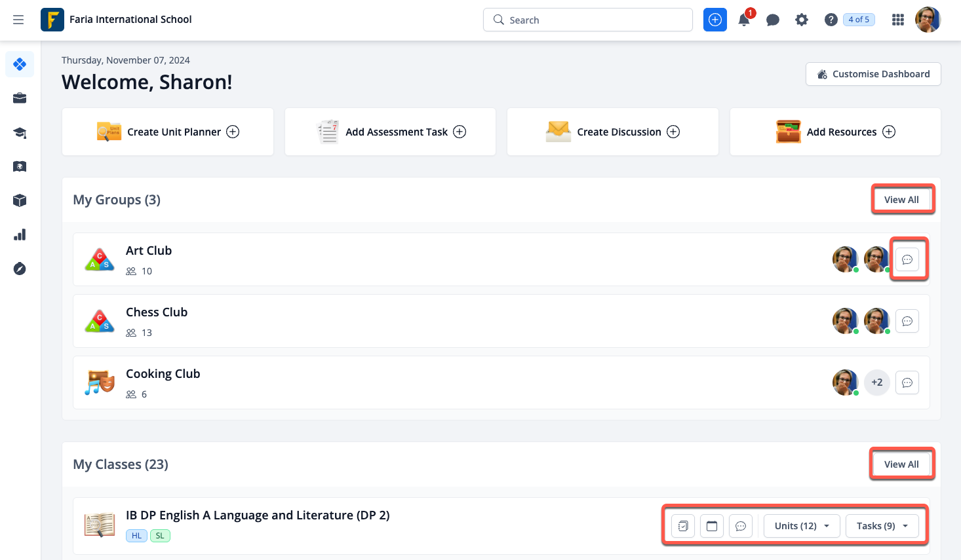Image resolution: width=961 pixels, height=560 pixels.
Task: Open the Chess Club group
Action: click(157, 312)
